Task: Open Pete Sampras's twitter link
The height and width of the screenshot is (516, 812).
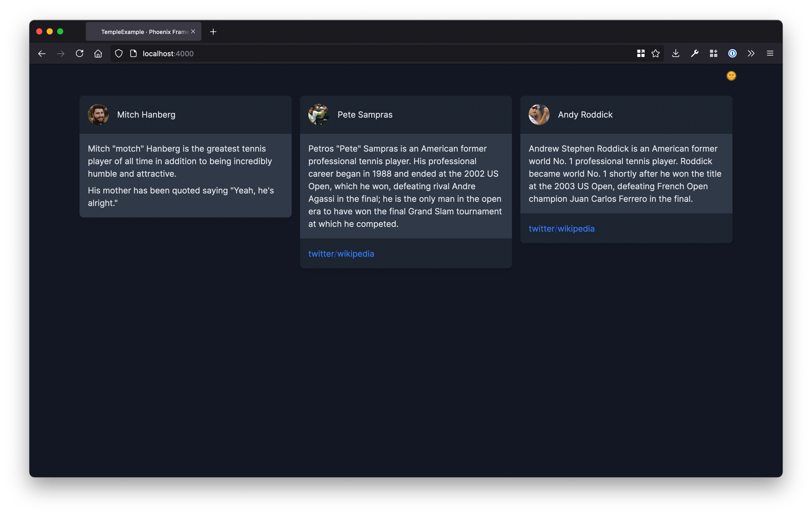Action: [321, 254]
